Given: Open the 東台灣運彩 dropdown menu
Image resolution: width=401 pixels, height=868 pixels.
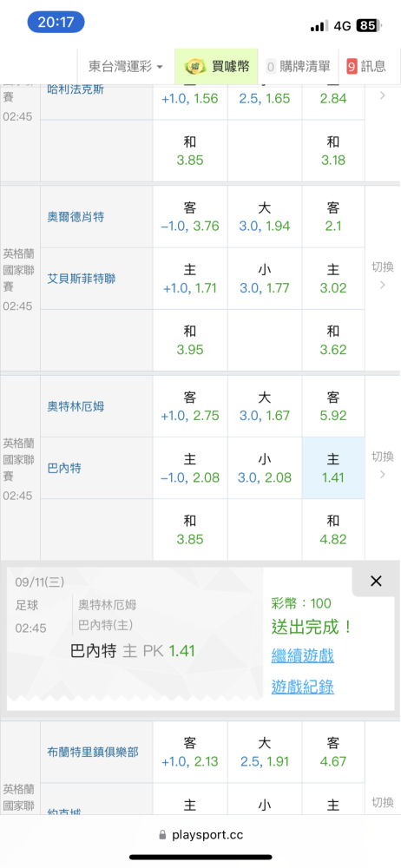Looking at the screenshot, I should point(126,67).
